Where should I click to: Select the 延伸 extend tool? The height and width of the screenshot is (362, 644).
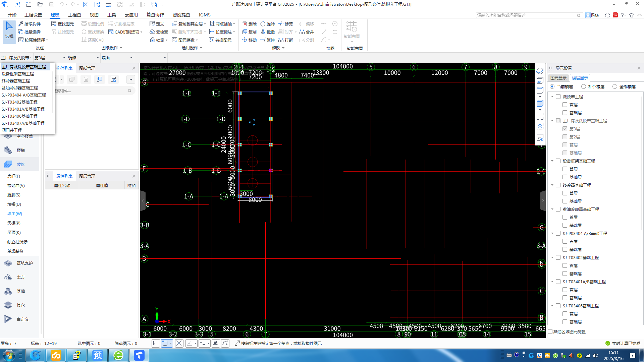click(x=268, y=40)
